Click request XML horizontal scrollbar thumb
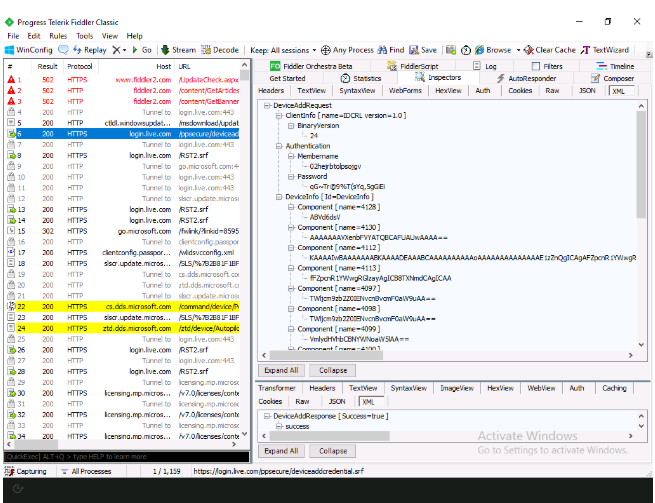Viewport: 655px width, 503px height. tap(326, 356)
